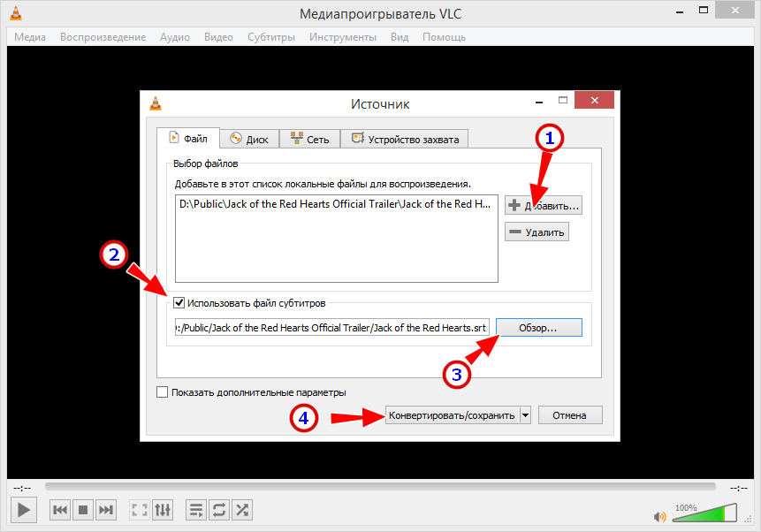Click the previous track button
This screenshot has height=532, width=761.
[60, 510]
